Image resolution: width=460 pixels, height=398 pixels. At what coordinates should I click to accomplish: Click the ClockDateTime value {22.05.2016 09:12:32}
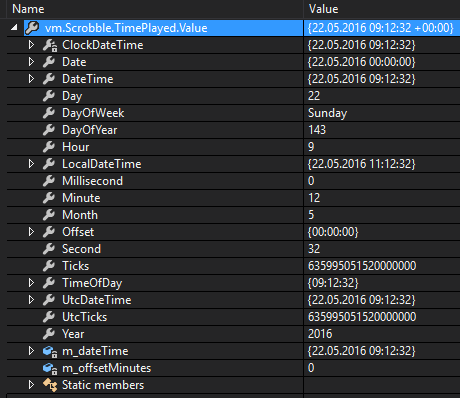tap(362, 45)
